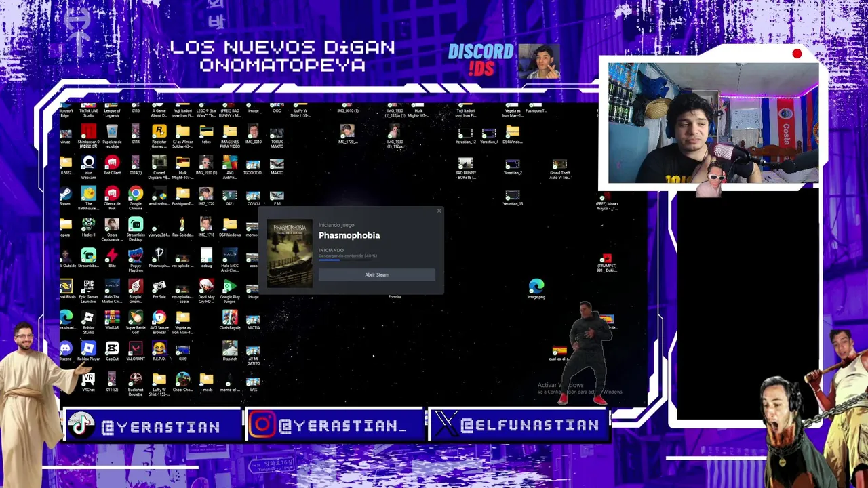Screen dimensions: 868x488
Task: Open the Rockstar Games Launcher desktop icon
Action: [x=159, y=131]
